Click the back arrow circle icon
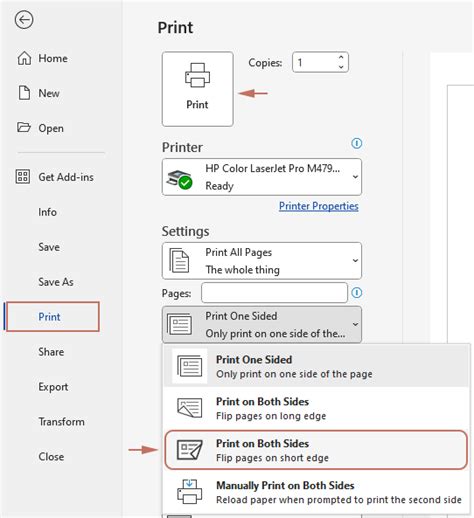Screen dimensions: 474x518 click(x=24, y=20)
